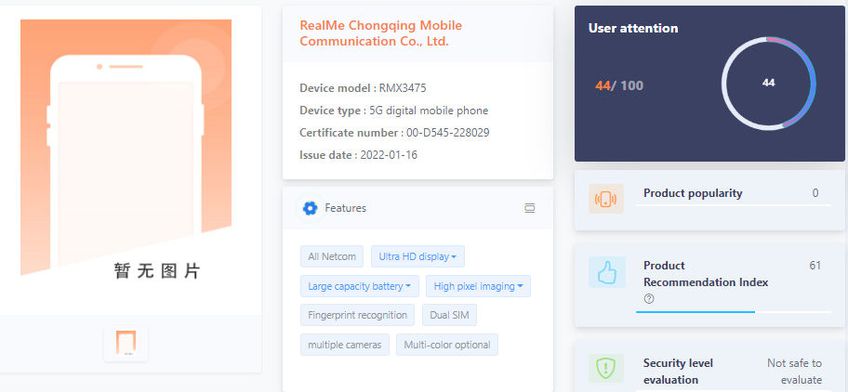Viewport: 848px width, 392px height.
Task: Click the User attention heading
Action: point(633,28)
